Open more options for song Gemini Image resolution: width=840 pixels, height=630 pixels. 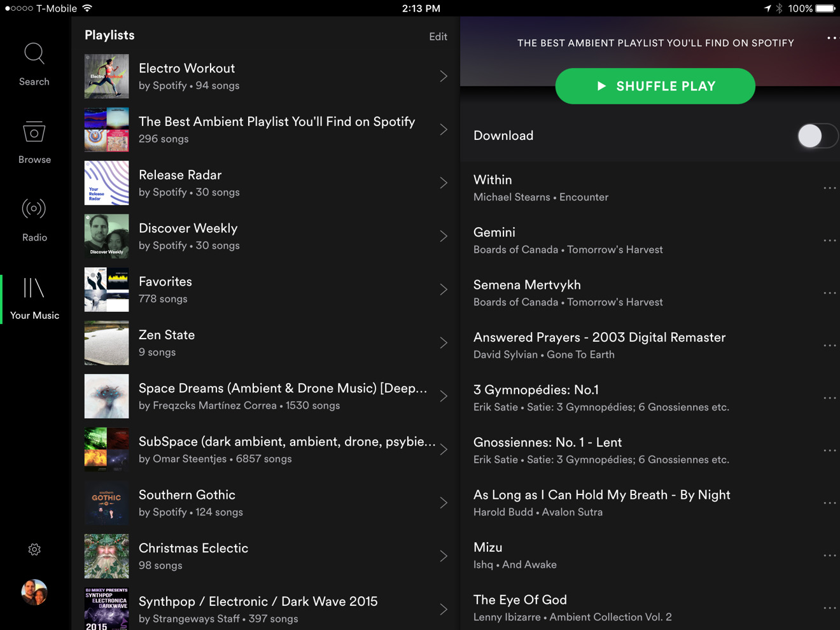[x=830, y=241]
